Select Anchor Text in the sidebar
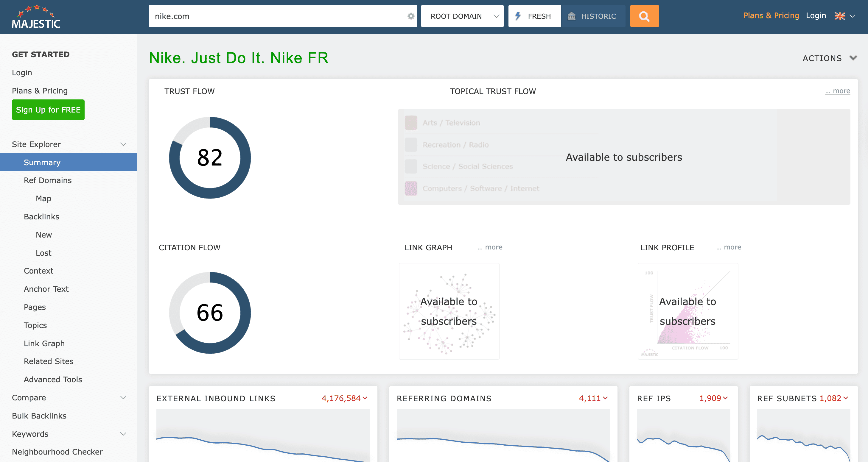The height and width of the screenshot is (462, 868). (x=46, y=289)
